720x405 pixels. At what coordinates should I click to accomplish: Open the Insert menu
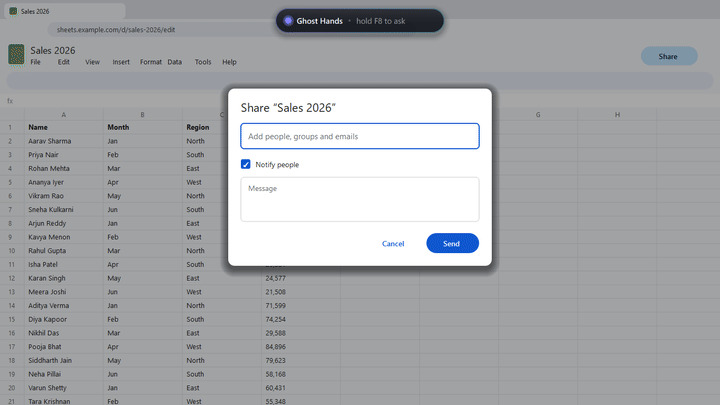(121, 62)
